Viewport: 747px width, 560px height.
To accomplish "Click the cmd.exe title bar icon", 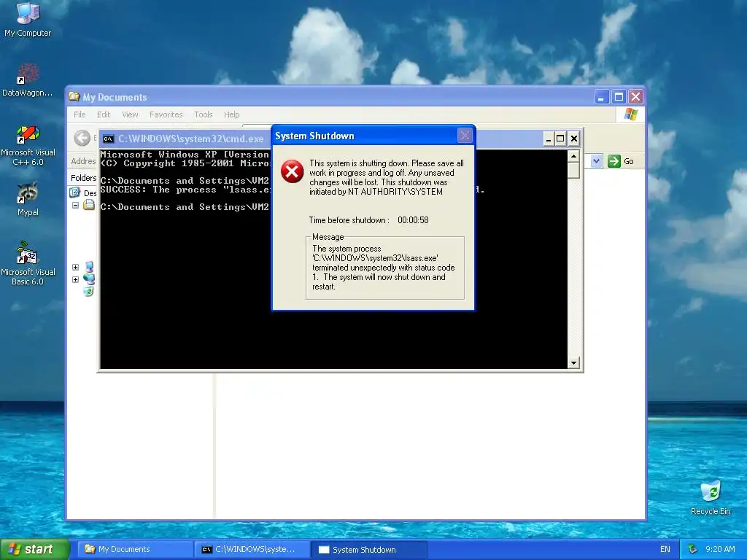I will [x=109, y=139].
